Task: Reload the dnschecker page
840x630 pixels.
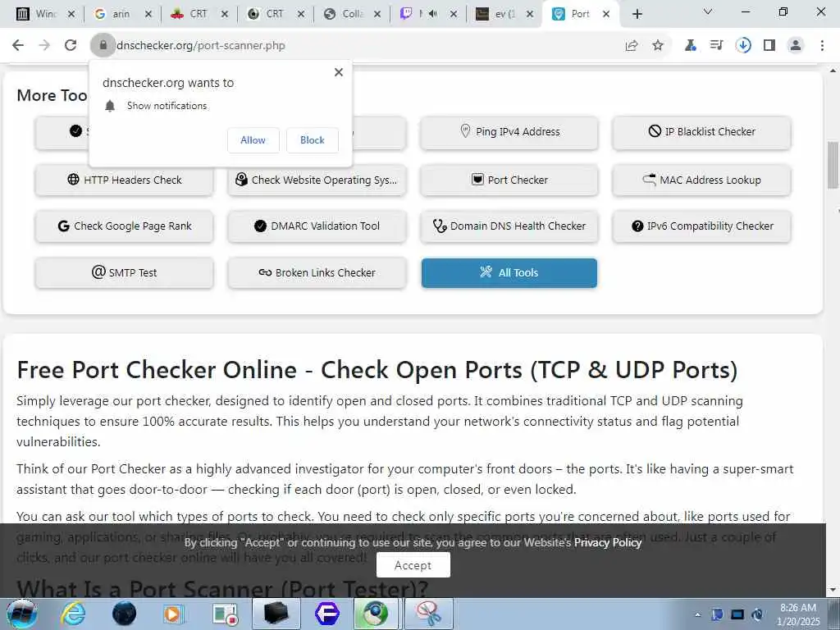Action: (71, 46)
